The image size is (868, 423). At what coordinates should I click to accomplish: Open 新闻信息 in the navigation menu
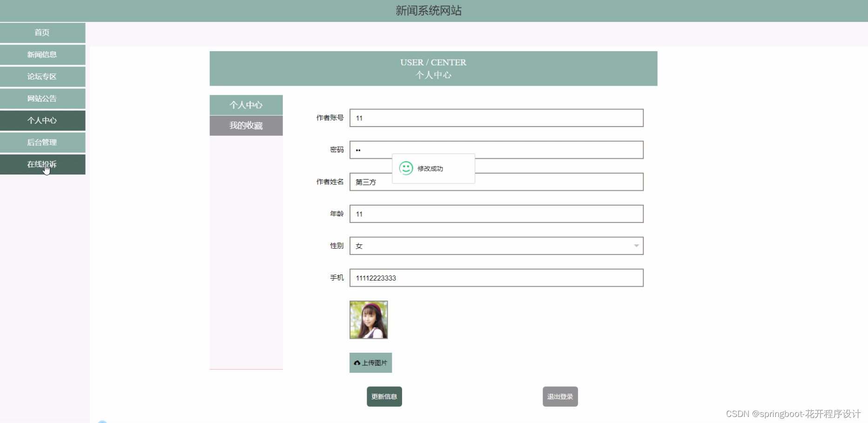coord(42,54)
